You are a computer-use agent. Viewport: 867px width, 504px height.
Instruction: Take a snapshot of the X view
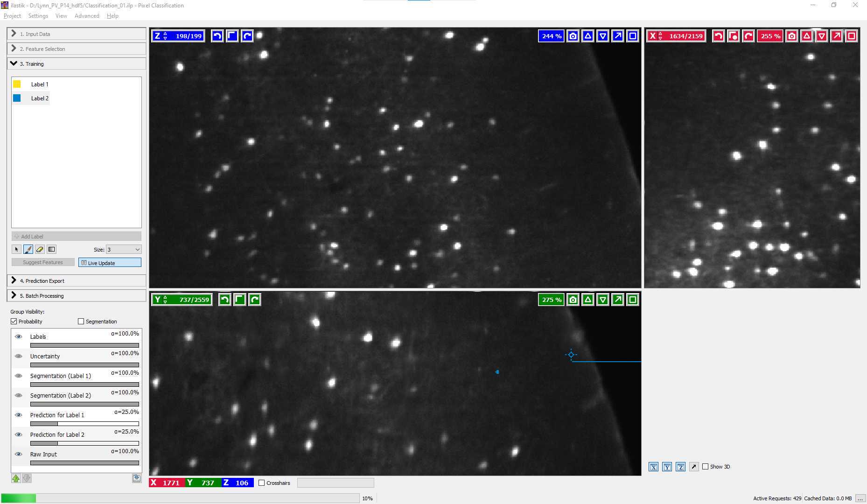point(792,36)
